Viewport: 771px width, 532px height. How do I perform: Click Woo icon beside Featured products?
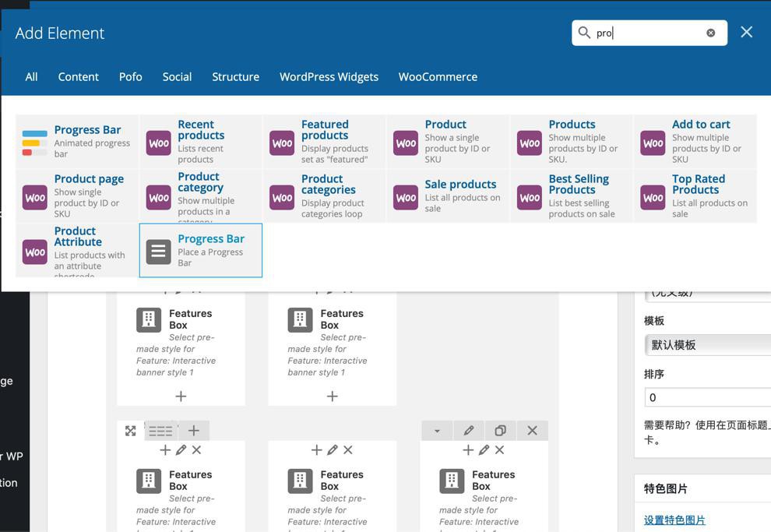coord(282,143)
